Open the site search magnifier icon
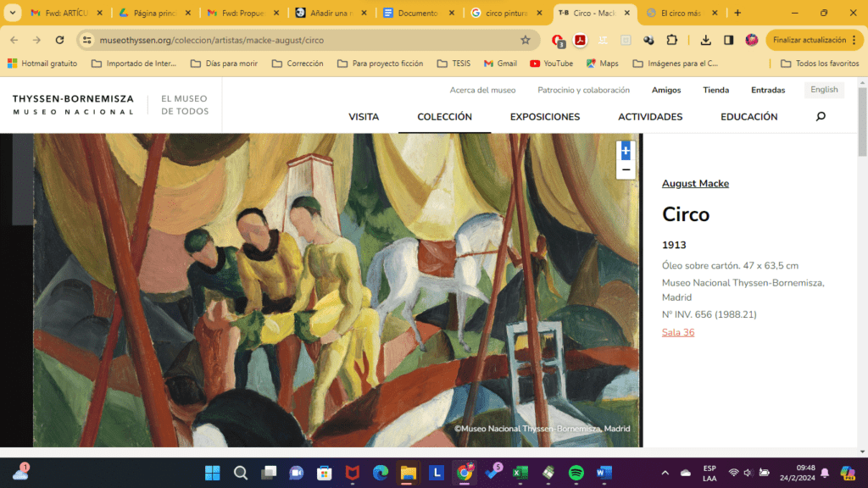Screen dimensions: 868x488 821,117
